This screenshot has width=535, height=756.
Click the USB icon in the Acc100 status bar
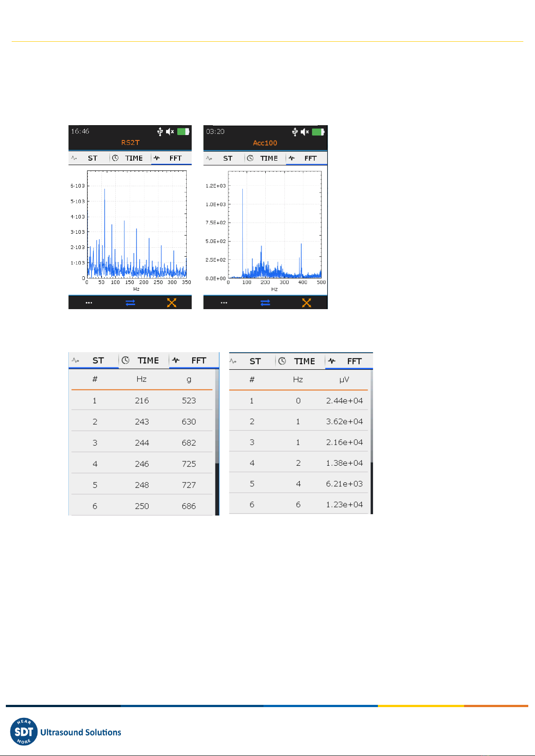coord(295,131)
